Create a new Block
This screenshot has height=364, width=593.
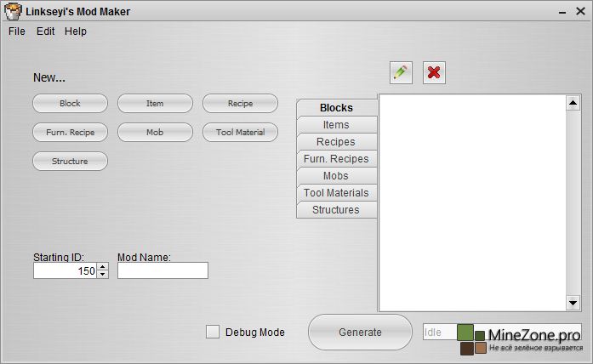70,104
